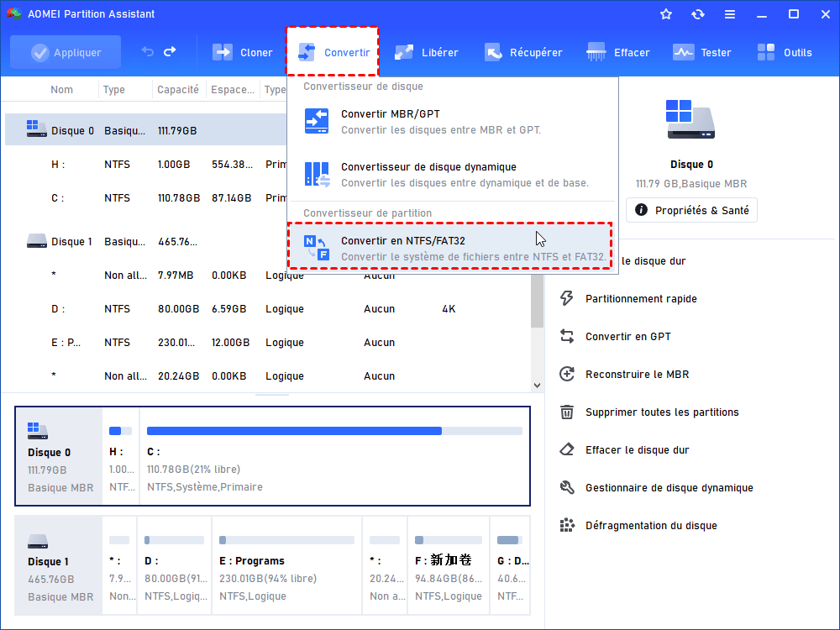
Task: Click the large Disque 0 drive icon
Action: coord(690,119)
